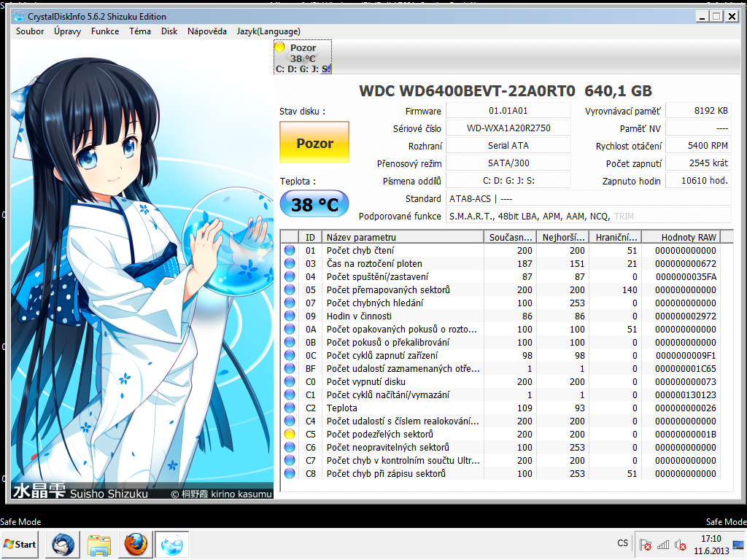
Task: Click the power-on count field 2545 krát
Action: coord(698,163)
